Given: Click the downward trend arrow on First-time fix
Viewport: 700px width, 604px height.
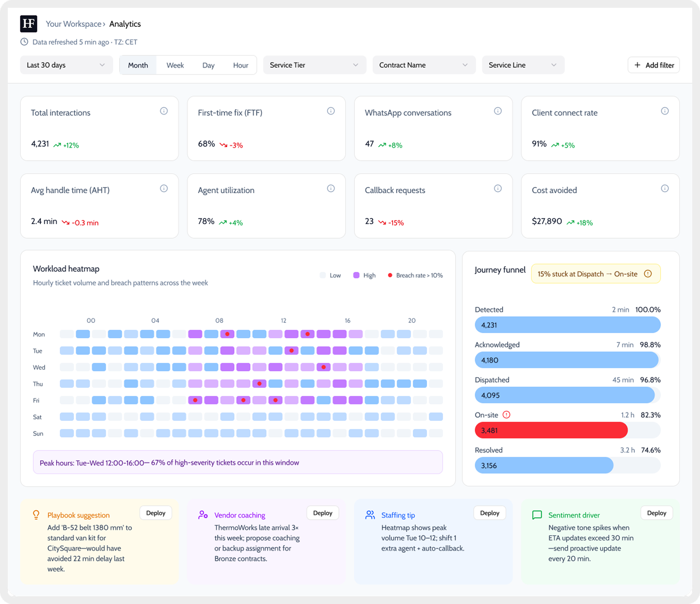Looking at the screenshot, I should point(223,145).
